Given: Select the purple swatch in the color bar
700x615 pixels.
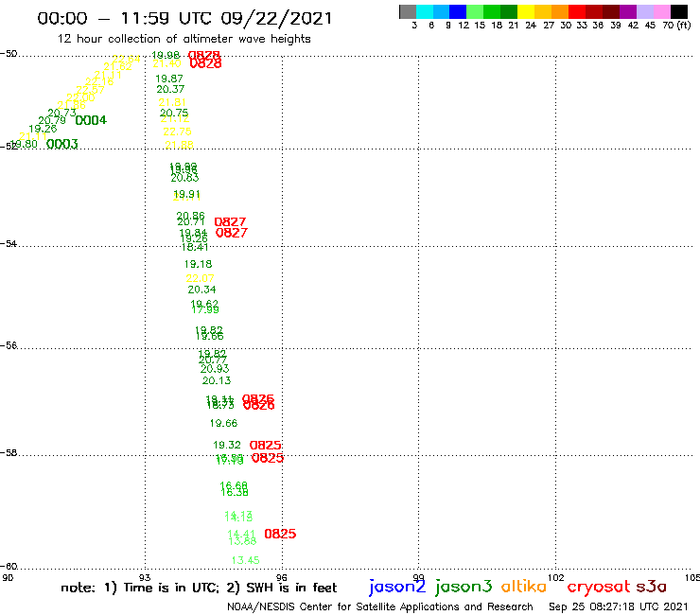Looking at the screenshot, I should [628, 11].
